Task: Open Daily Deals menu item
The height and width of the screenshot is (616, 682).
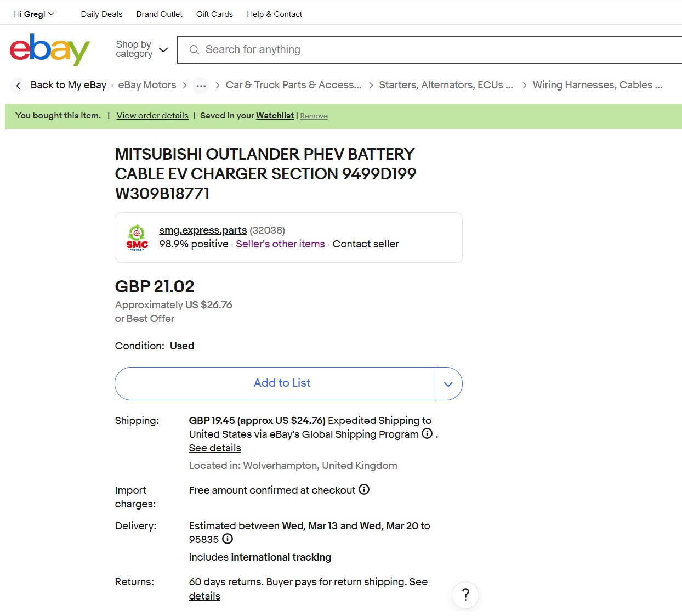Action: coord(101,14)
